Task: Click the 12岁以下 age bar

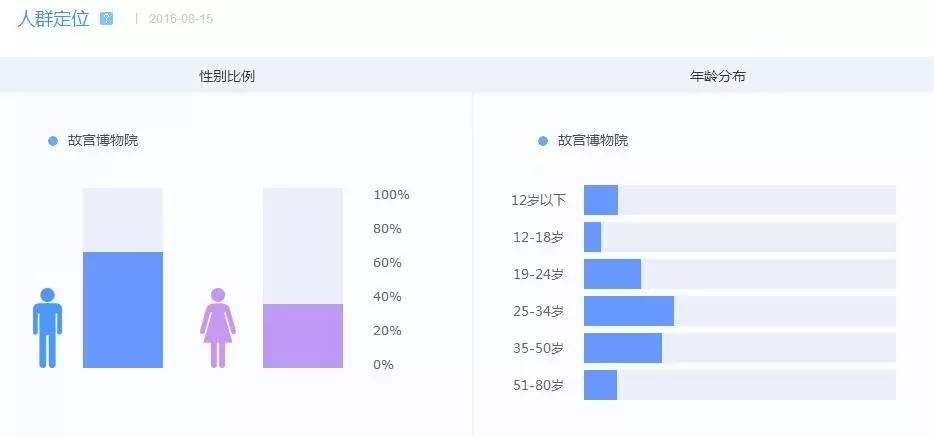Action: tap(601, 200)
